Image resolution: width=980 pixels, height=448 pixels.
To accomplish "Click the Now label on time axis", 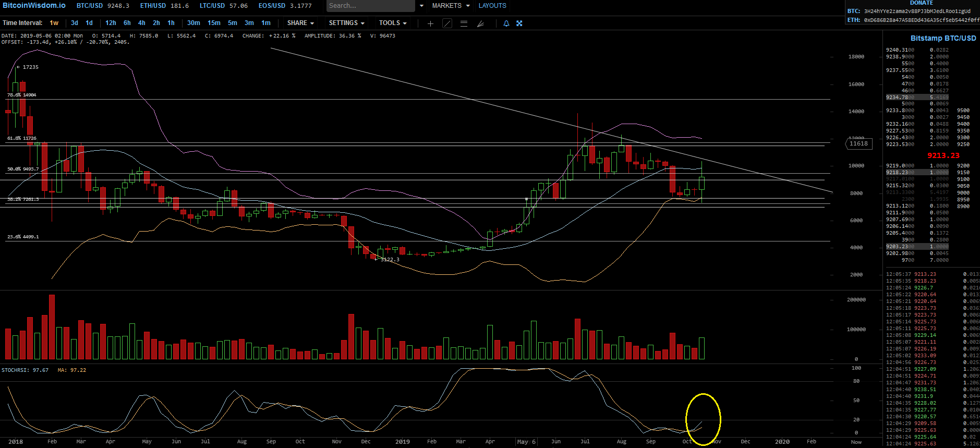I will [x=856, y=442].
